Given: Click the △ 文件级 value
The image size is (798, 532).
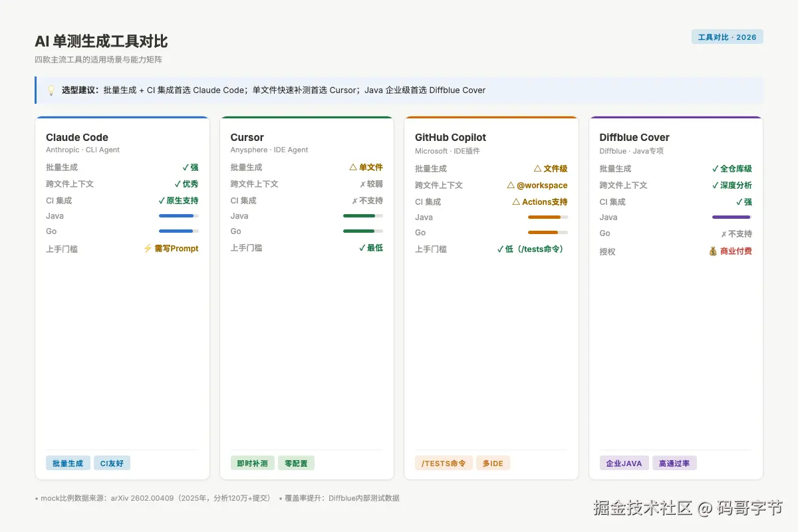Looking at the screenshot, I should [x=551, y=169].
